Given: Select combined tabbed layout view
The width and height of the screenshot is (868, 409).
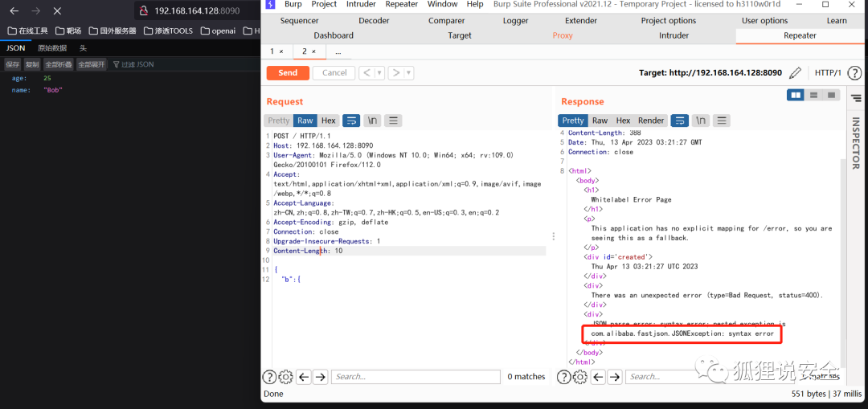Looking at the screenshot, I should [831, 95].
